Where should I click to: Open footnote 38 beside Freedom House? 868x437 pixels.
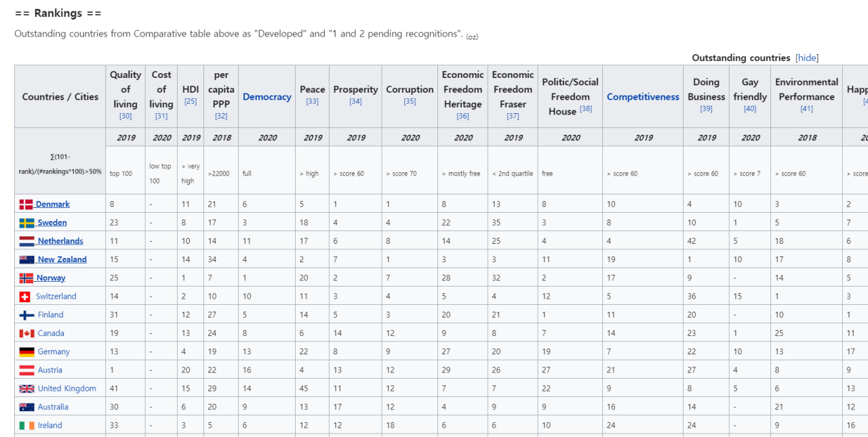tap(586, 109)
